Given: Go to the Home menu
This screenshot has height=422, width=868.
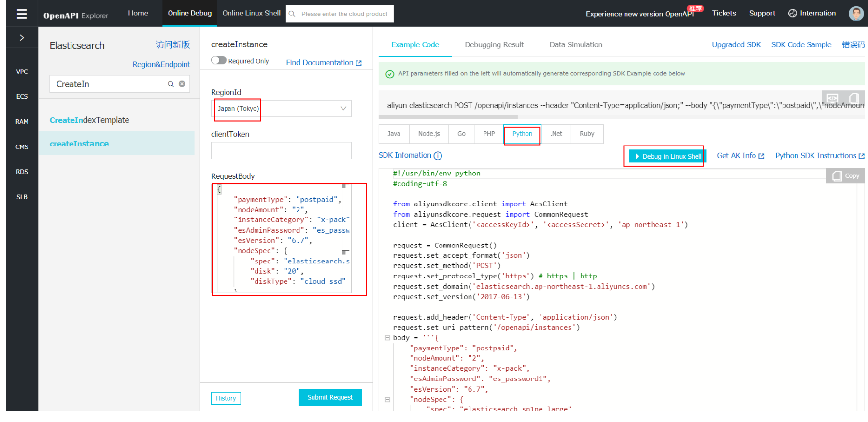Looking at the screenshot, I should click(x=138, y=13).
